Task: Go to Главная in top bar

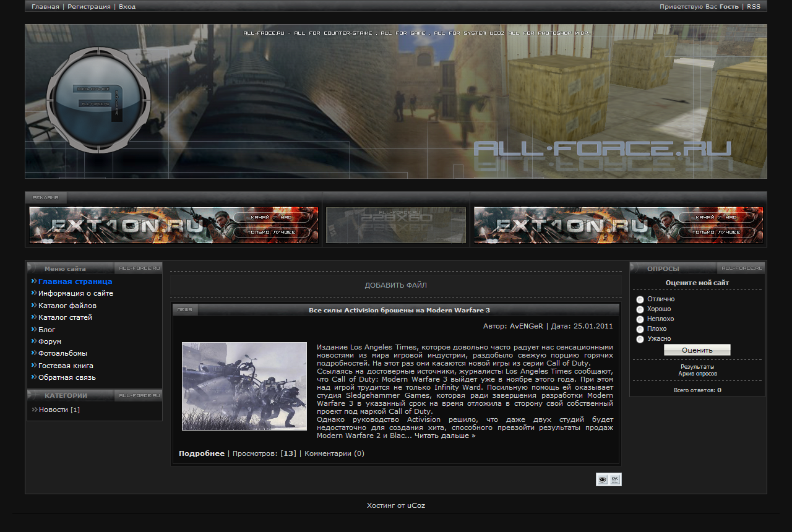Action: pos(45,6)
